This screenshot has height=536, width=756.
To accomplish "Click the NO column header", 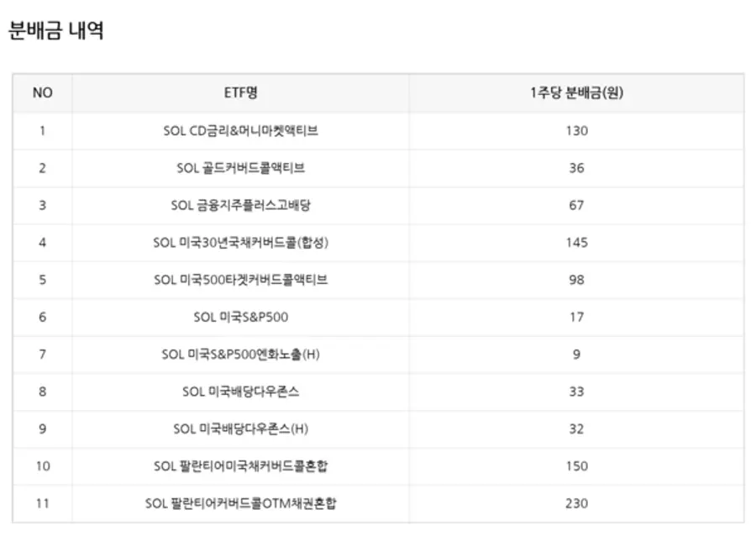I will tap(42, 93).
